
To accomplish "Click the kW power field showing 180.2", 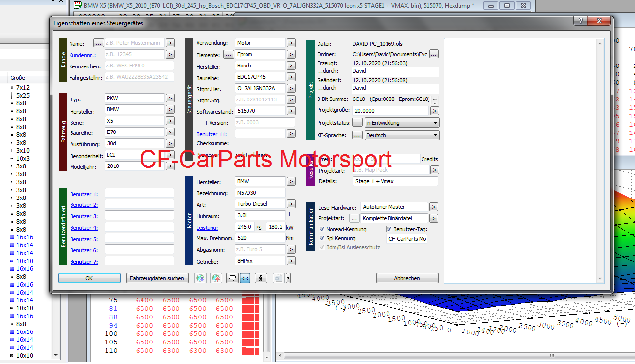I will [276, 227].
